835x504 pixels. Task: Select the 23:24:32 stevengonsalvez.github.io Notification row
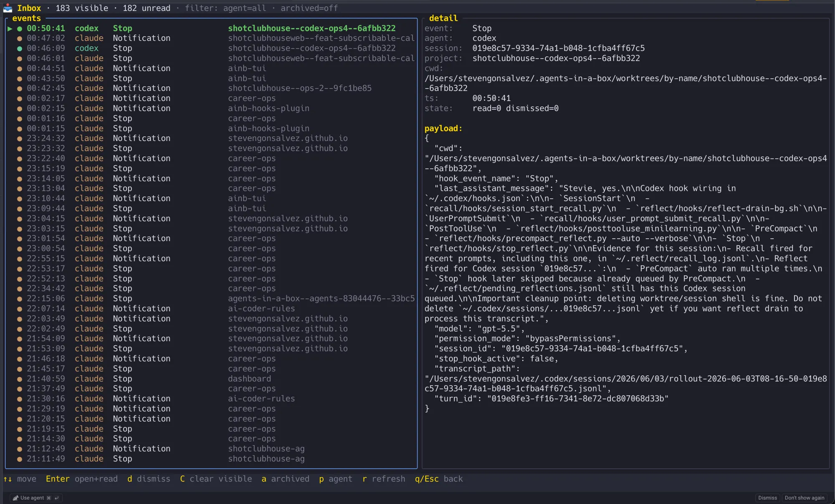point(211,139)
